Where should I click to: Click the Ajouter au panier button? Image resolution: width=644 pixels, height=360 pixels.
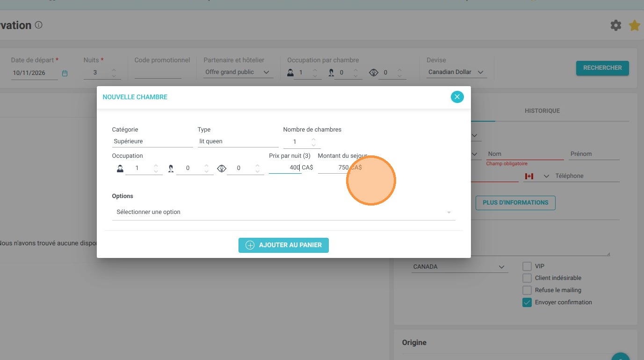pos(283,245)
